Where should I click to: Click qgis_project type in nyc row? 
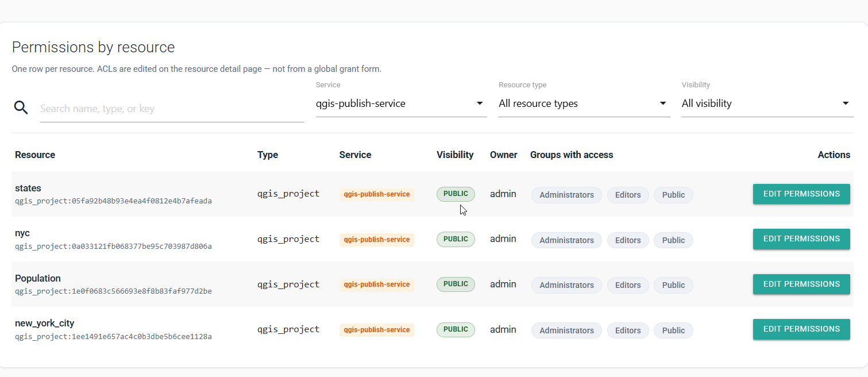(x=288, y=239)
